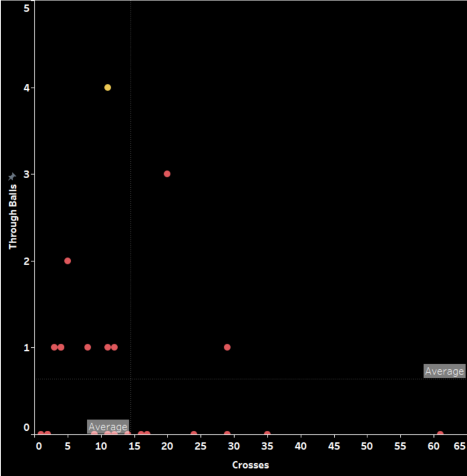The height and width of the screenshot is (476, 467).
Task: Select point at 24 crosses, zero through balls
Action: coord(194,434)
